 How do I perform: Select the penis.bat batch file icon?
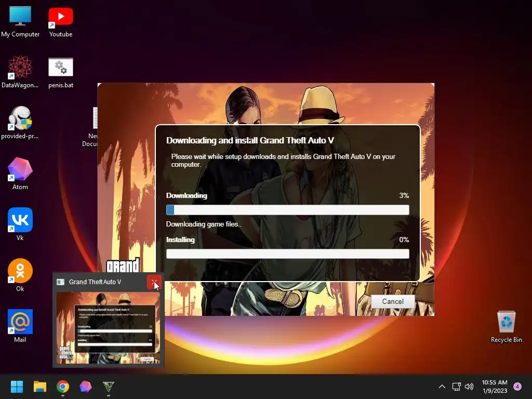[61, 72]
